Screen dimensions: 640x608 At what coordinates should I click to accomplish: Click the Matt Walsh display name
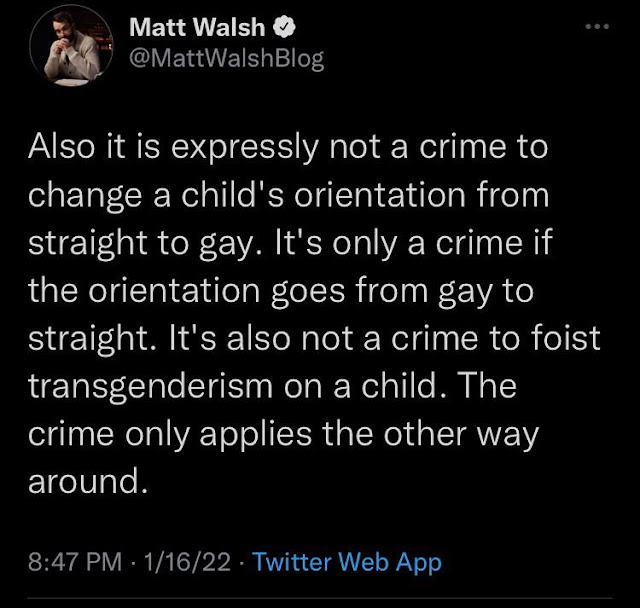point(201,28)
